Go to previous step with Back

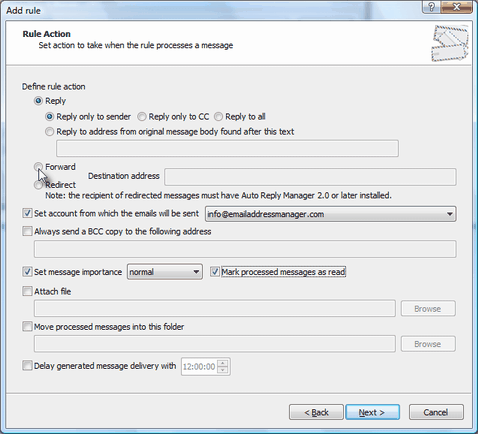[x=316, y=412]
